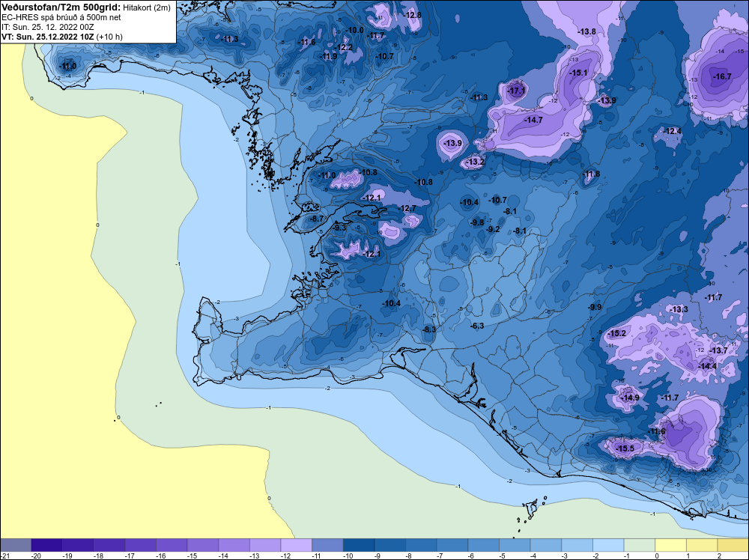Click the valid time 'VT: Sun. 25.12.2022 10Z'
The image size is (749, 560).
48,37
